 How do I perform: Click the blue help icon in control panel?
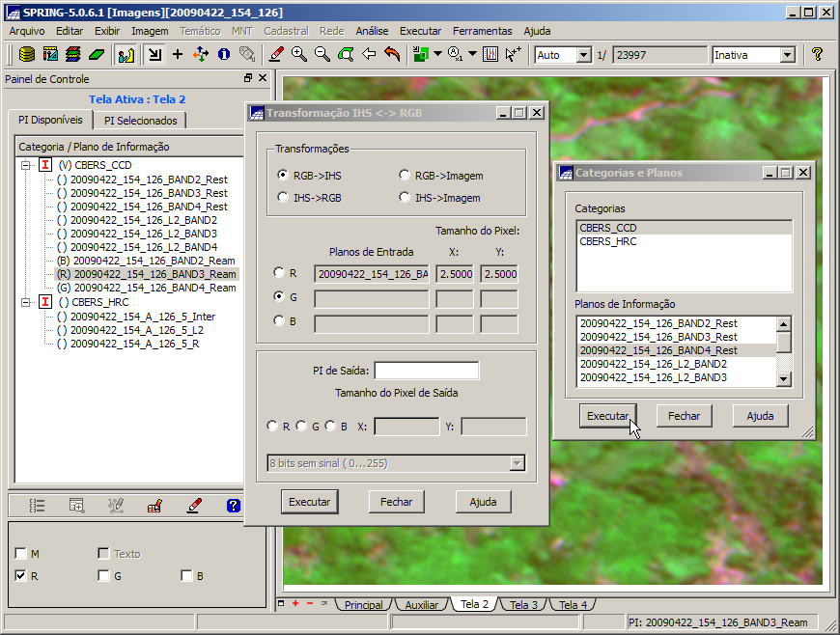(233, 505)
